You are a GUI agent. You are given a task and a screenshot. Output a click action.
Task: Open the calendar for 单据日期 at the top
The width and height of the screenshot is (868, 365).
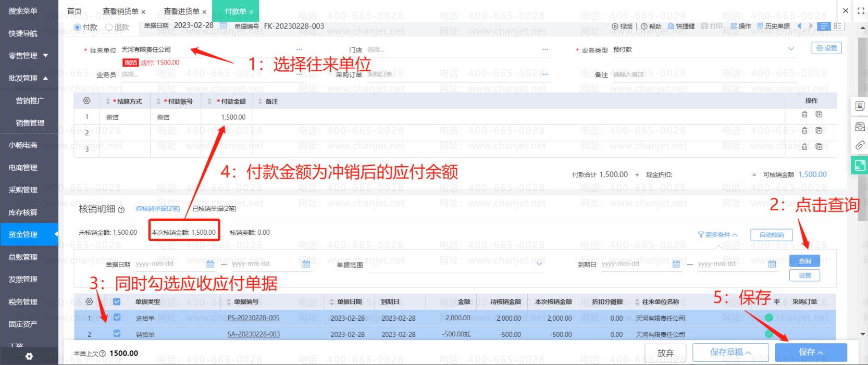[224, 26]
